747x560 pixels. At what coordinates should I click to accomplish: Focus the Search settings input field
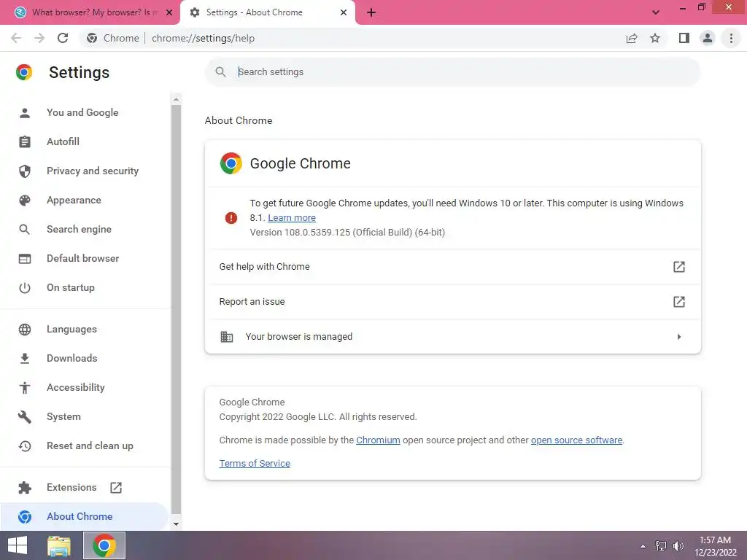(452, 72)
